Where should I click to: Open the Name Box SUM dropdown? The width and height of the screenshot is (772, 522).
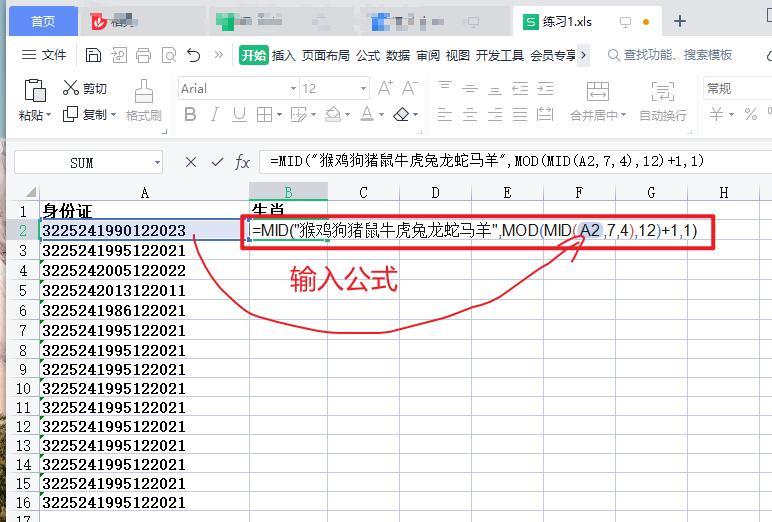tap(157, 163)
